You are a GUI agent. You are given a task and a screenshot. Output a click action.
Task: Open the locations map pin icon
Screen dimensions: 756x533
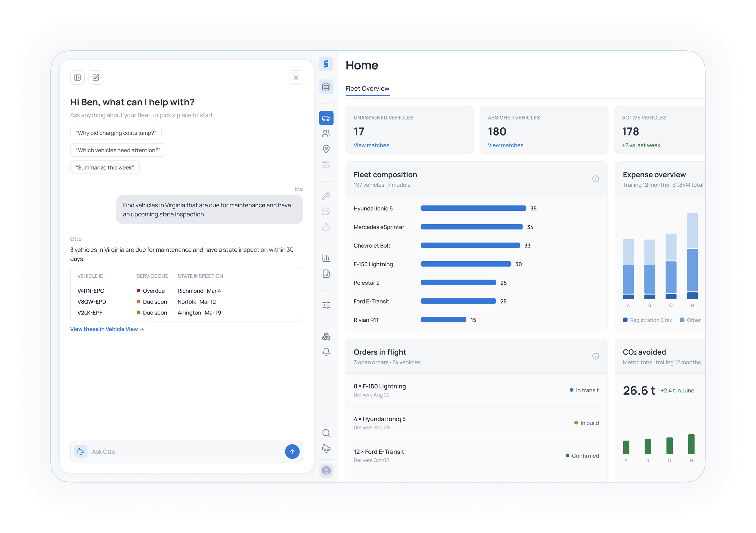coord(326,149)
